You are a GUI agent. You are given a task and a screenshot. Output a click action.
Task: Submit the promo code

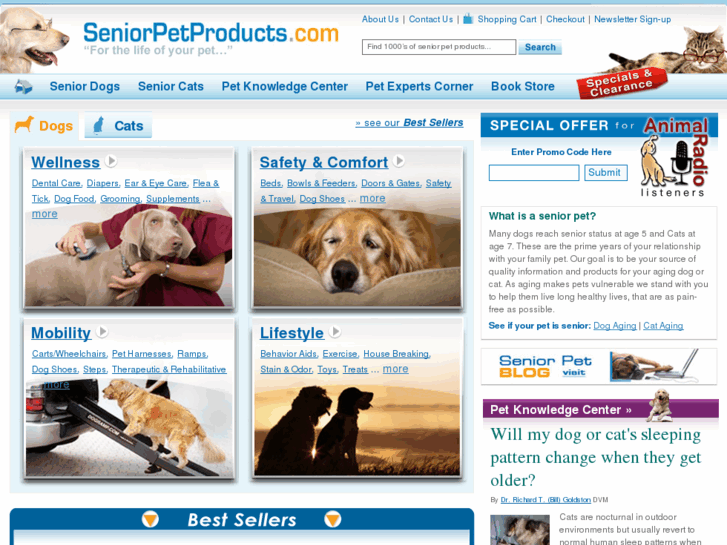(x=606, y=173)
